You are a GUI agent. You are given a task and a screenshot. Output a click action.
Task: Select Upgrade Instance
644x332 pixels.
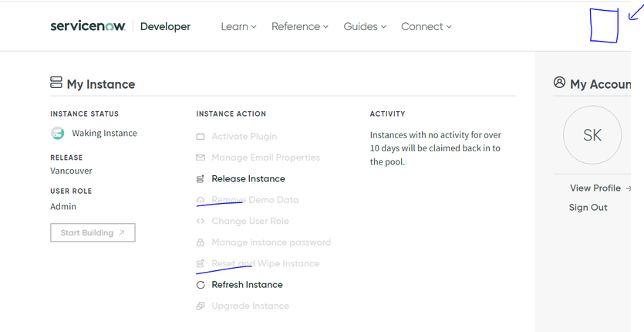point(250,306)
